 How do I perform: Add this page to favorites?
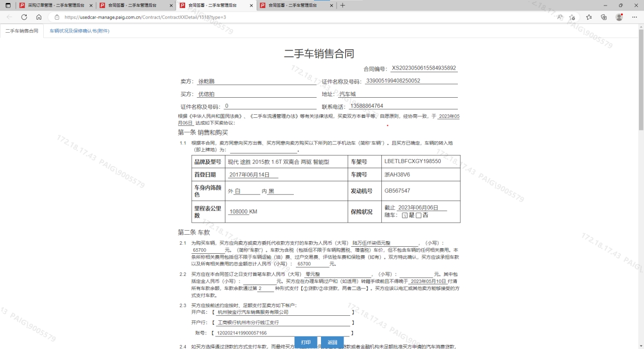tap(572, 17)
